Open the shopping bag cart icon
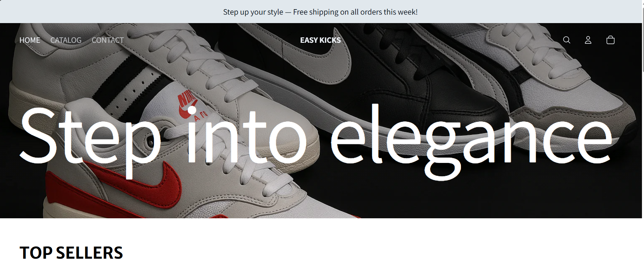Image resolution: width=644 pixels, height=276 pixels. [610, 40]
